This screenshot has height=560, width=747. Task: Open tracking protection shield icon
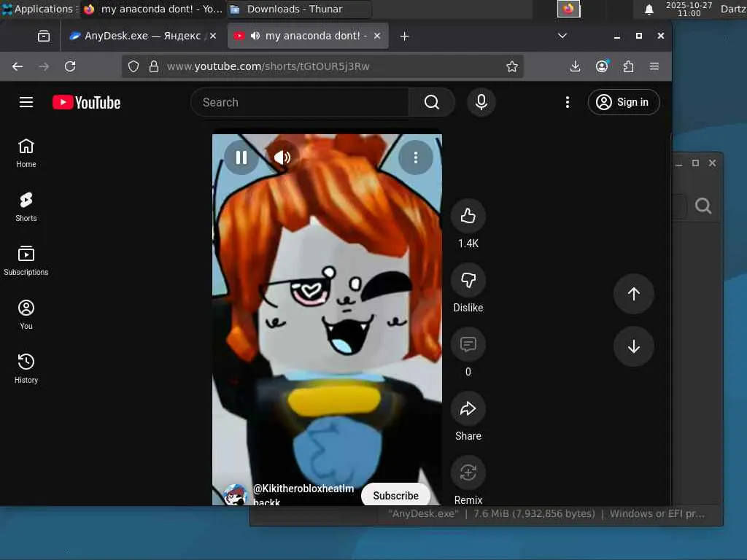[133, 66]
